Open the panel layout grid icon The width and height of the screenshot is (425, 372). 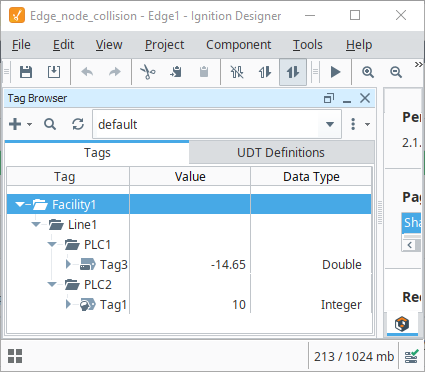coord(15,356)
